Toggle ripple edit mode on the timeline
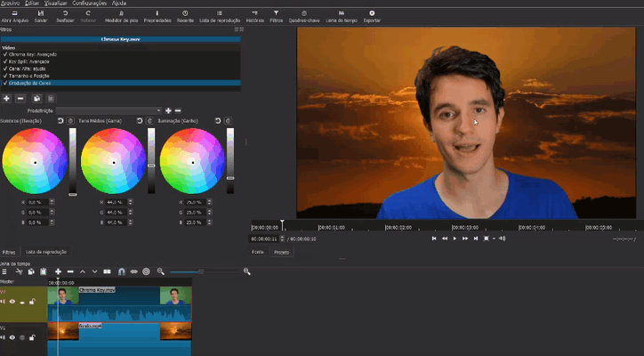Viewport: 644px width, 356px height. 134,271
